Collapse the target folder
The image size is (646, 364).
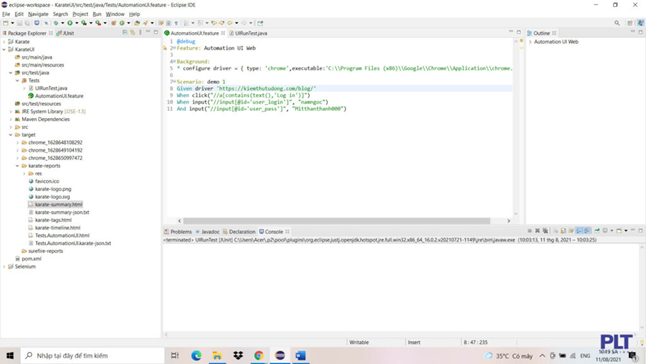(x=11, y=135)
